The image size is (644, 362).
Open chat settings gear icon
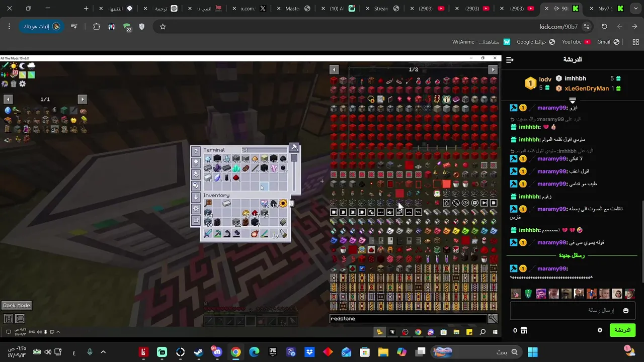tap(600, 330)
